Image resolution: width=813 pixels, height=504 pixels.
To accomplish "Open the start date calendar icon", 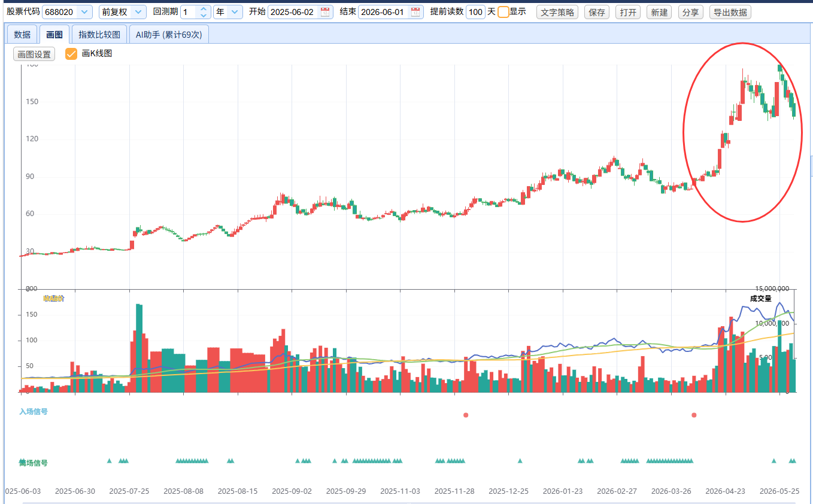I will [325, 12].
